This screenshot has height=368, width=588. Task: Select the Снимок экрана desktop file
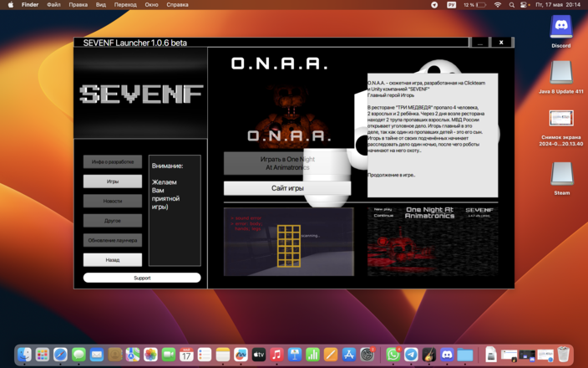561,129
